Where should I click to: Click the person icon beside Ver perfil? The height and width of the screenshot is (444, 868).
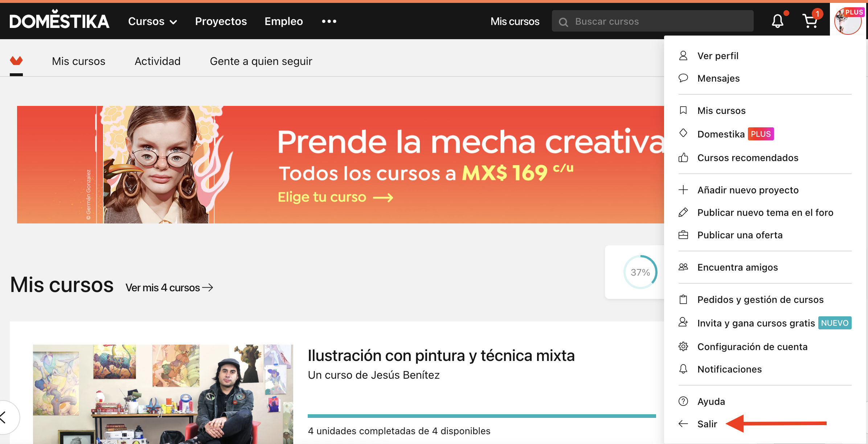683,55
